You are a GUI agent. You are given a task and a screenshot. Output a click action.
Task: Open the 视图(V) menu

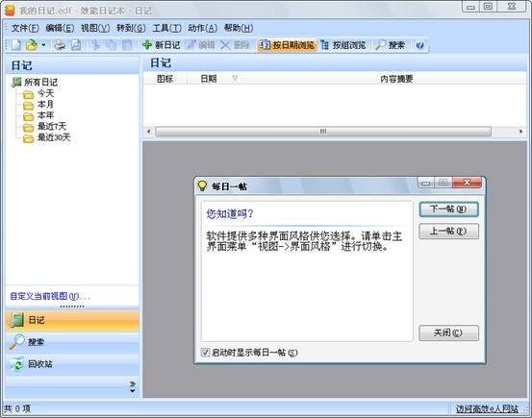(95, 28)
